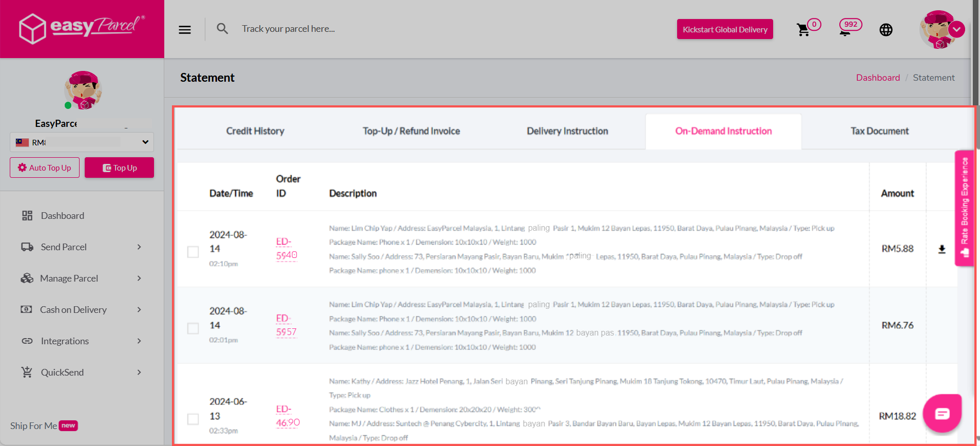Image resolution: width=980 pixels, height=446 pixels.
Task: Click the Auto Top Up button
Action: (45, 168)
